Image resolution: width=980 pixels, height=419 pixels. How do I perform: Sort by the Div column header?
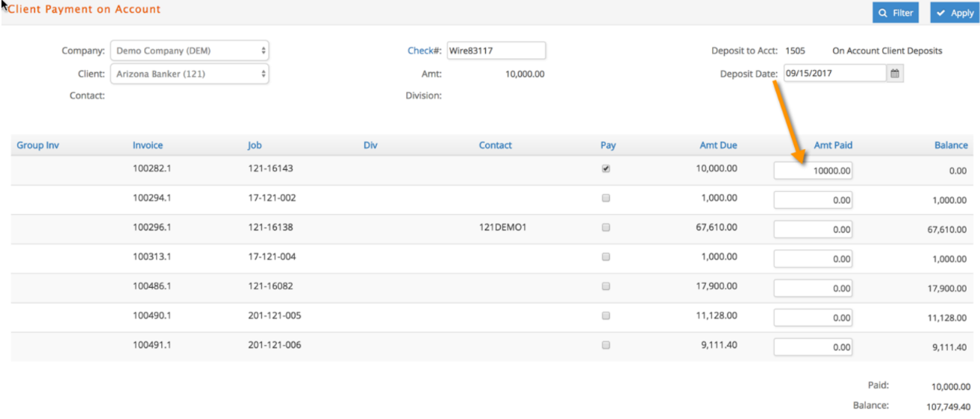pos(370,145)
